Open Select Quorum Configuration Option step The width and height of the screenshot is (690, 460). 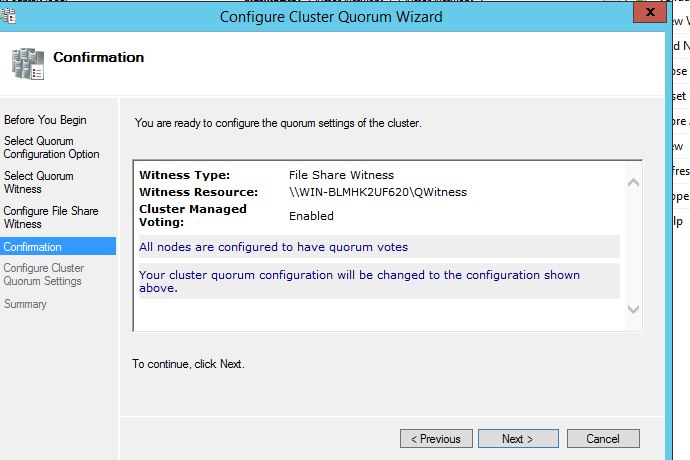[52, 148]
